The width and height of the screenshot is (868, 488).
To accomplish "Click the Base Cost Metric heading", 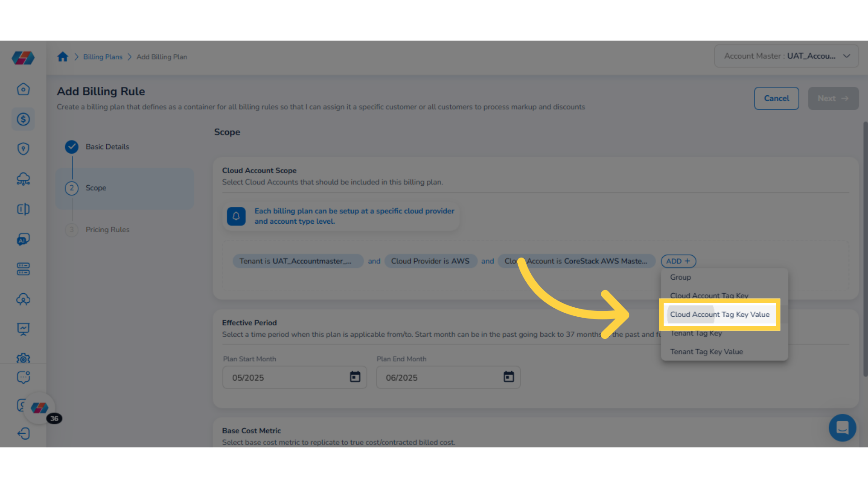I will pos(251,431).
